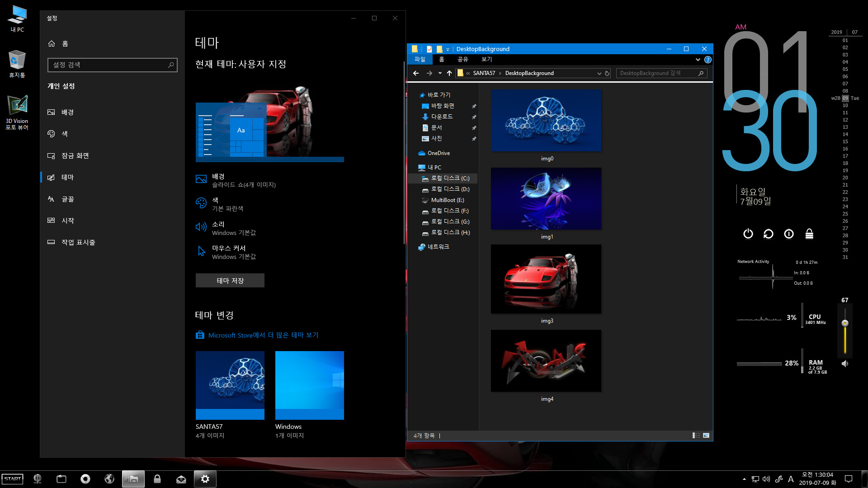
Task: Click the shutdown power widget icon
Action: pyautogui.click(x=748, y=234)
